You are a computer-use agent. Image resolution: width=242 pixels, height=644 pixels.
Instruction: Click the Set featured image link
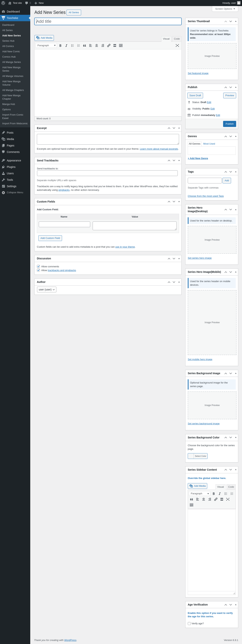tap(198, 73)
